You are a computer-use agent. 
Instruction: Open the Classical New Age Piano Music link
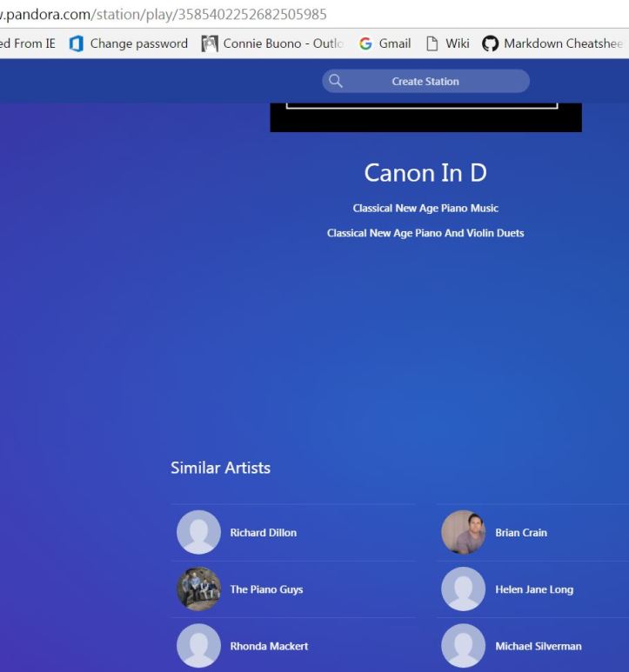point(425,209)
